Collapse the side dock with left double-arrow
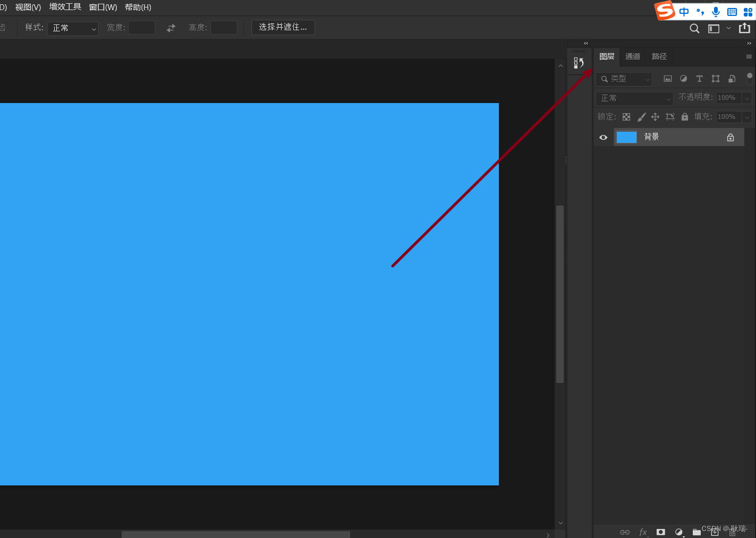756x538 pixels. (x=586, y=44)
